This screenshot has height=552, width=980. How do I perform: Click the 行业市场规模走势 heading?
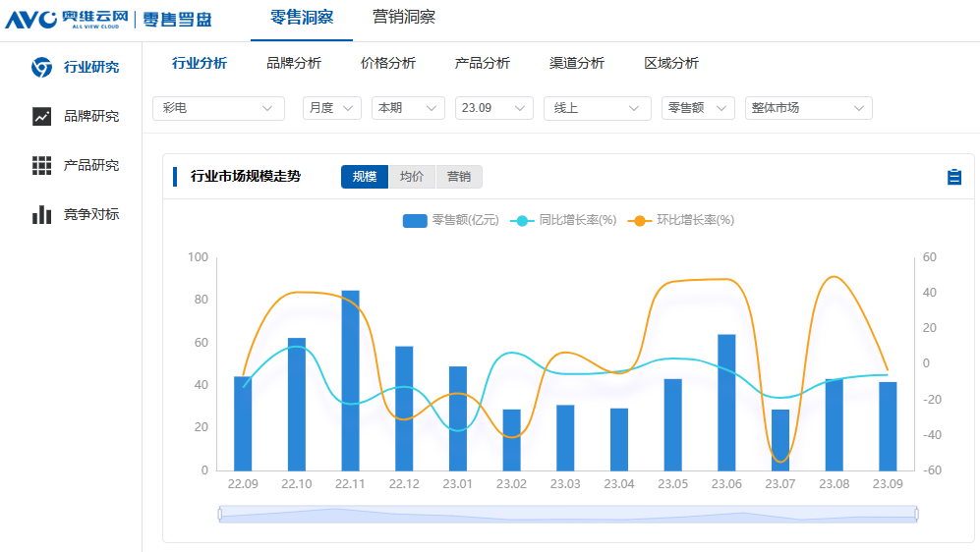[246, 177]
